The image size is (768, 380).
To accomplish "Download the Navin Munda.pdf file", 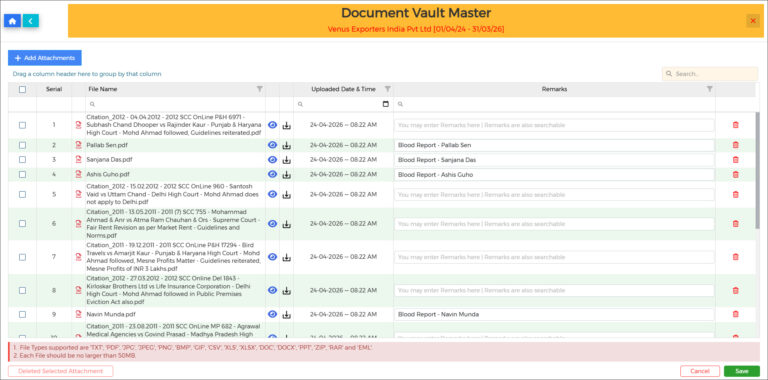I will coord(287,314).
